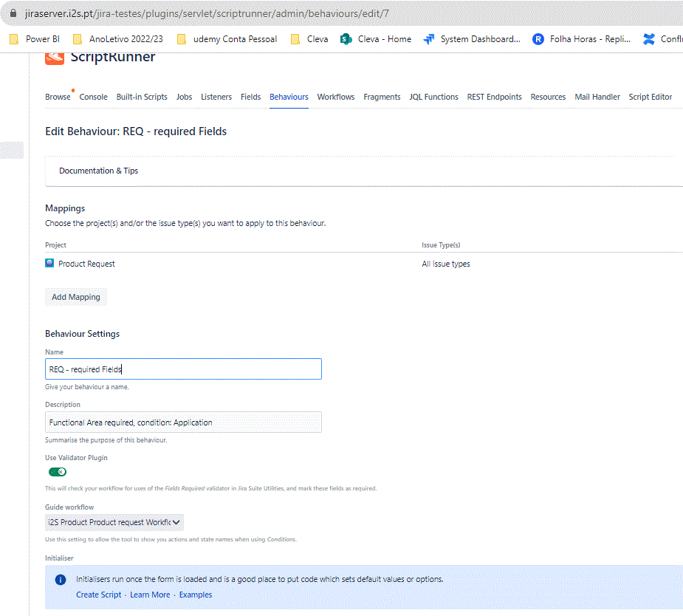Click the Description input field
The width and height of the screenshot is (683, 616).
coord(183,422)
